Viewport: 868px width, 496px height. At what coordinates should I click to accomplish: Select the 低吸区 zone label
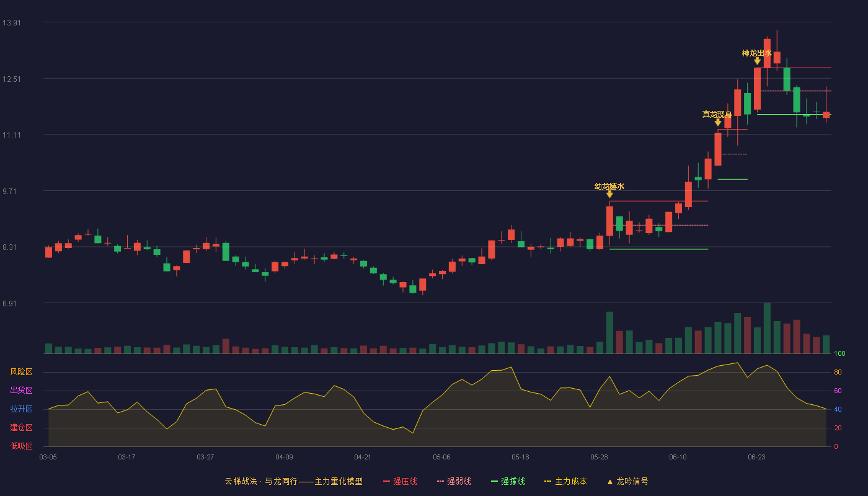point(21,446)
